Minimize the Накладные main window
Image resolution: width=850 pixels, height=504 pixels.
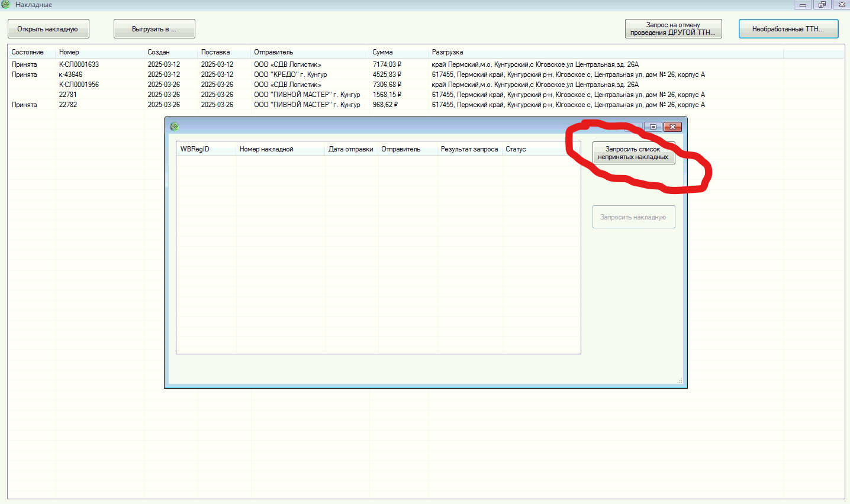pyautogui.click(x=803, y=5)
